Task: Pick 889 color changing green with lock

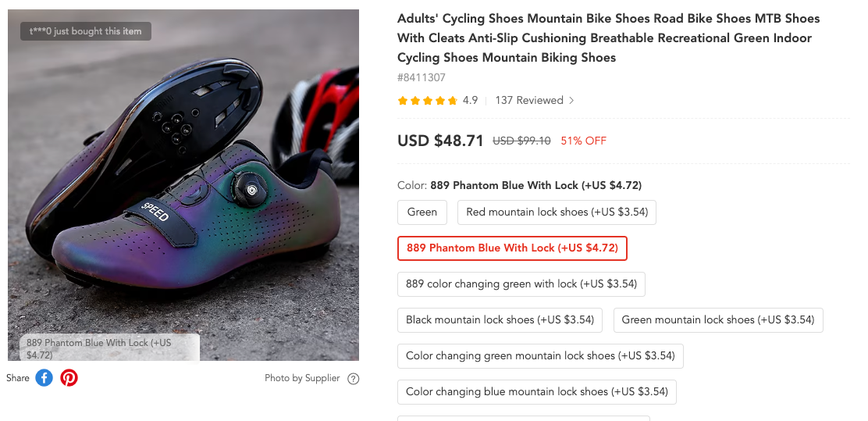Action: [521, 284]
